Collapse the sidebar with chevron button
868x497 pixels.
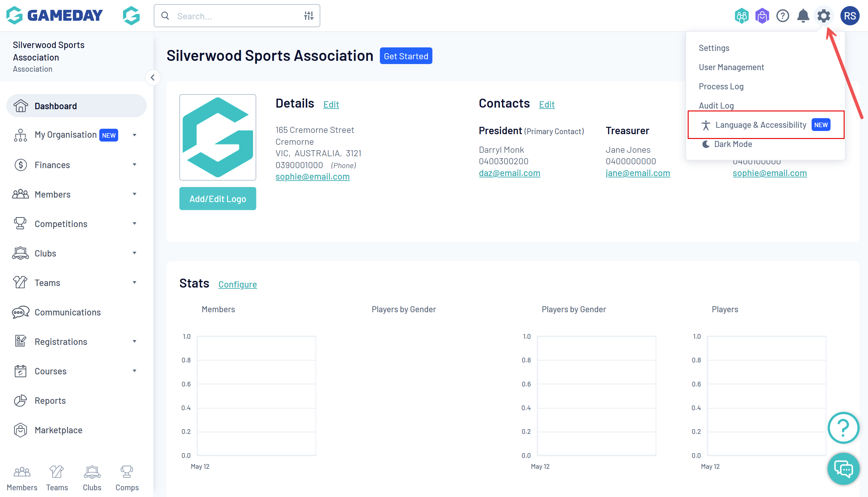pyautogui.click(x=152, y=77)
